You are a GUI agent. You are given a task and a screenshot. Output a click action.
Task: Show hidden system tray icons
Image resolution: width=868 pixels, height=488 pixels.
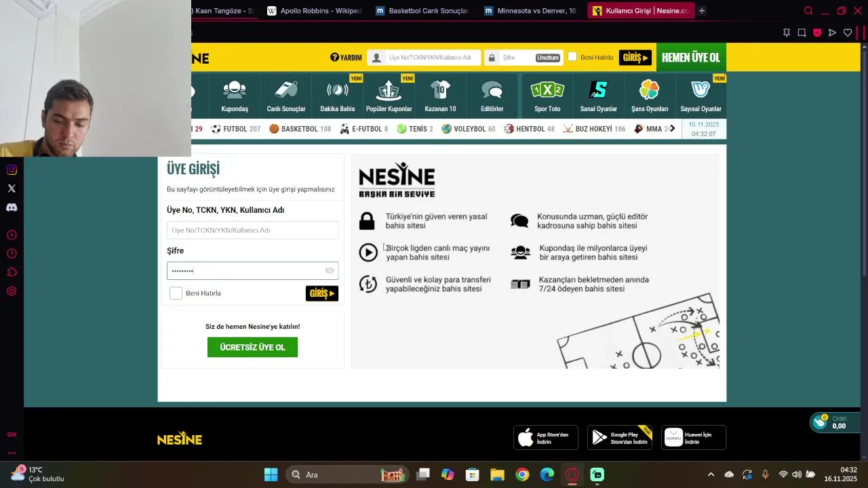(711, 474)
